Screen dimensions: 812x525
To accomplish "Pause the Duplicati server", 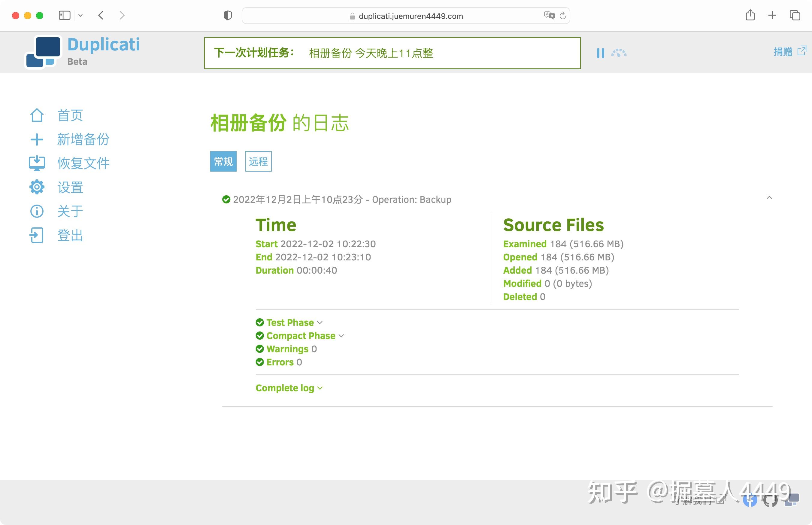I will coord(601,53).
